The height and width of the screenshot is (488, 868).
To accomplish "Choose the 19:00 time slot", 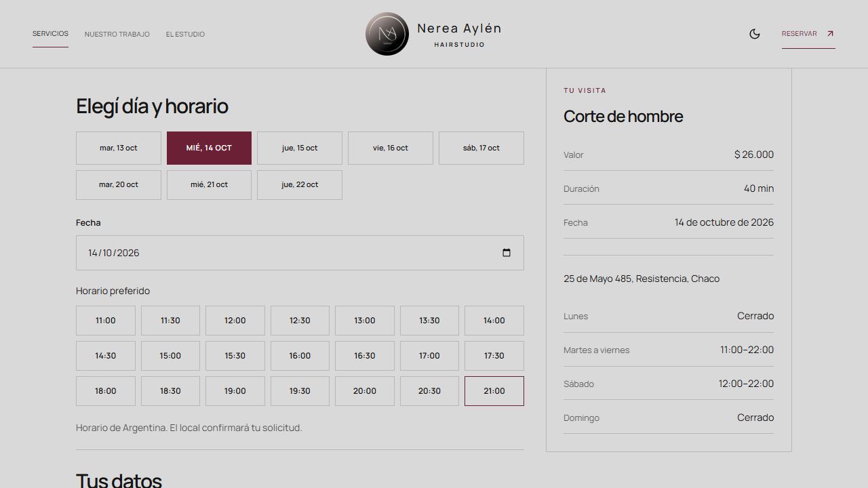I will tap(235, 391).
